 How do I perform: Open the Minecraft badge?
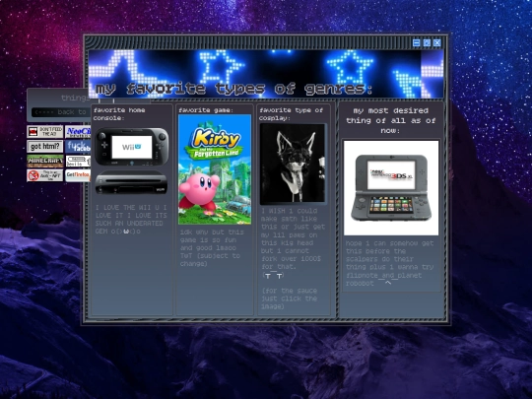[45, 162]
